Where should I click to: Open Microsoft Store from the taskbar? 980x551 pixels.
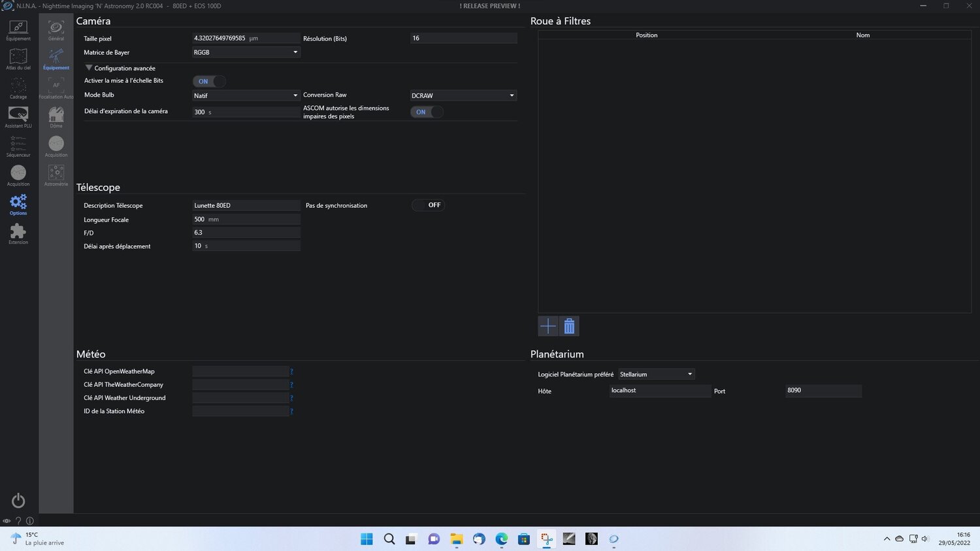(x=524, y=539)
